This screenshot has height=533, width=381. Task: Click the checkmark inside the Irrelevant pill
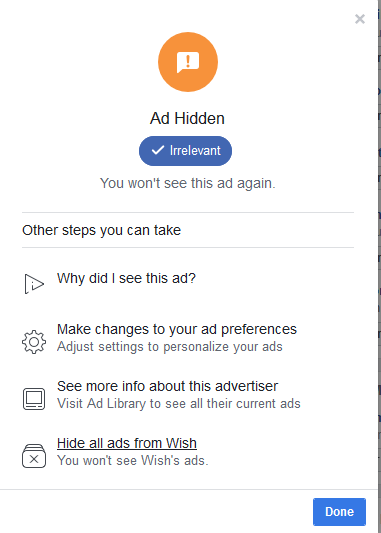click(158, 150)
